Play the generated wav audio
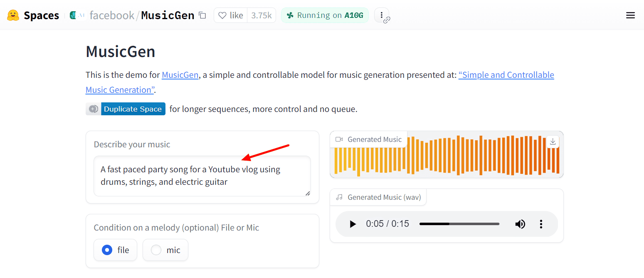Screen dimensions: 644x278 [353, 224]
